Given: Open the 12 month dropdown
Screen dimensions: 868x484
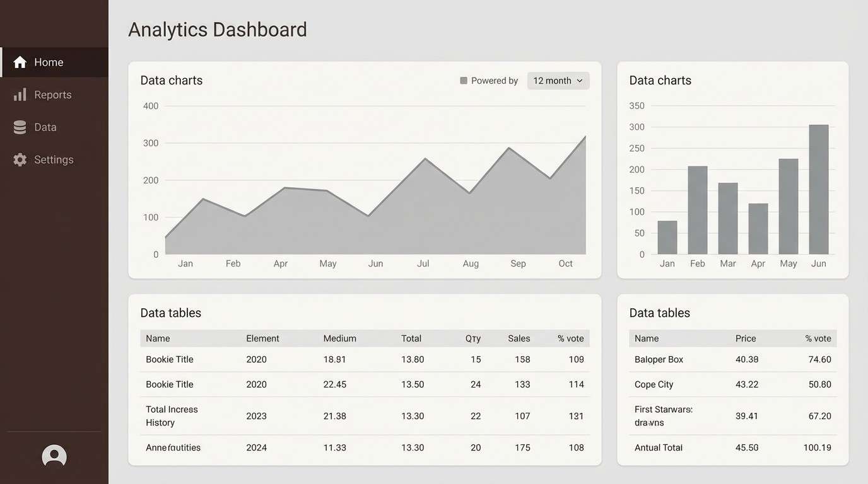Looking at the screenshot, I should tap(558, 81).
